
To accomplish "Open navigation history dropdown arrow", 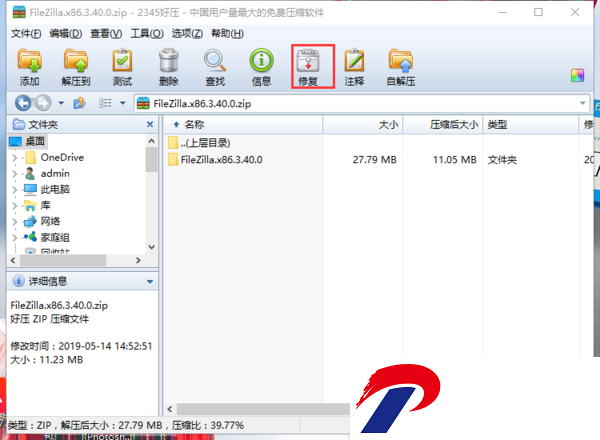I will pyautogui.click(x=61, y=103).
